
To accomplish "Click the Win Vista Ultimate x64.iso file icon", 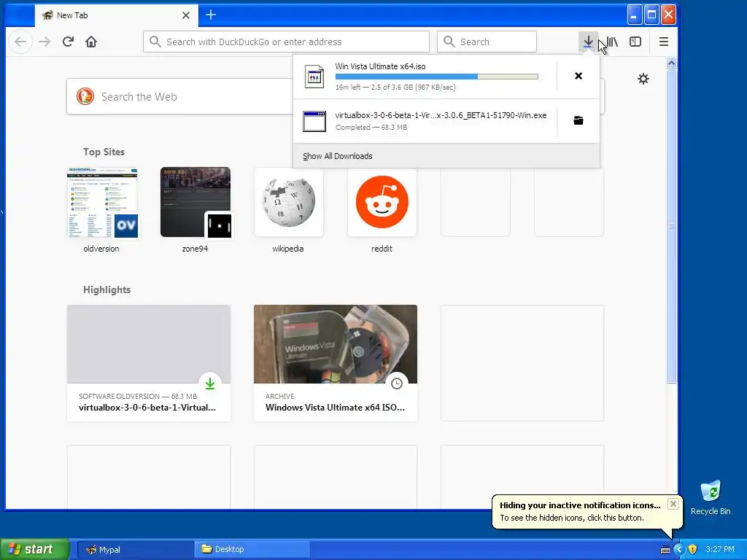I will point(314,76).
